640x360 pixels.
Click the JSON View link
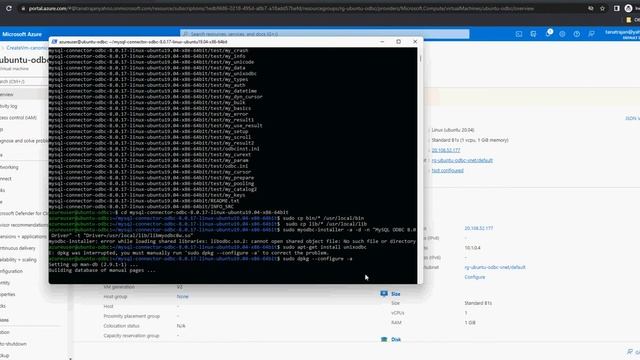[633, 118]
